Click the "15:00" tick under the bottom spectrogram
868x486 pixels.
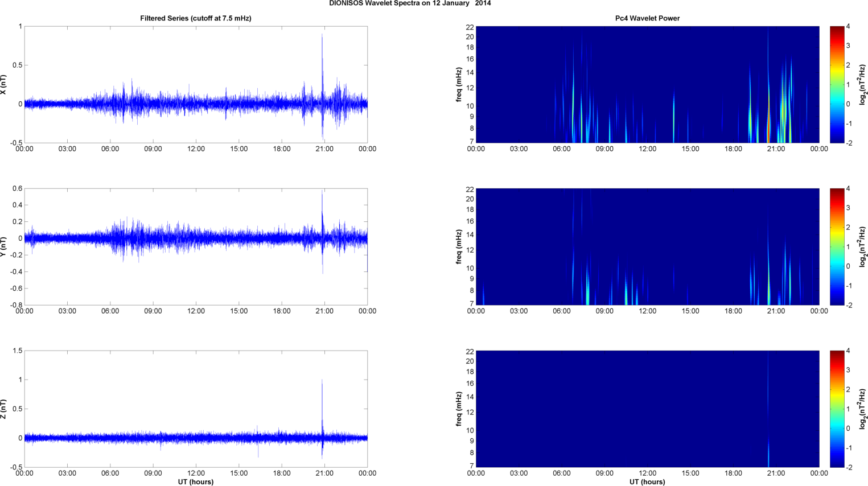tap(690, 473)
